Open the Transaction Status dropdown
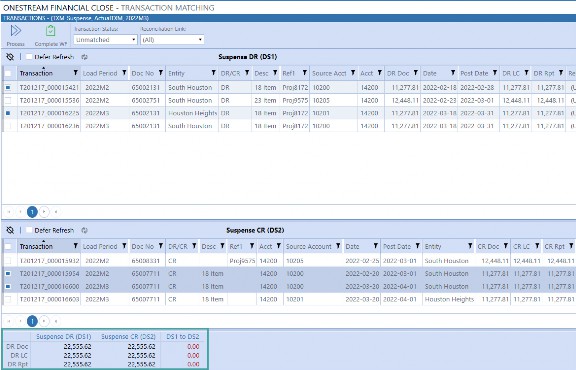576x370 pixels. pos(105,39)
